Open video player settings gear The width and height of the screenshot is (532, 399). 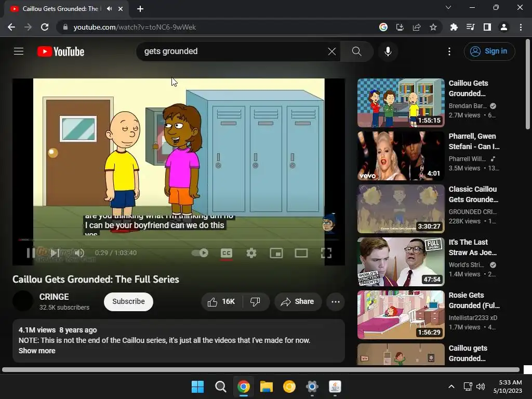coord(251,253)
